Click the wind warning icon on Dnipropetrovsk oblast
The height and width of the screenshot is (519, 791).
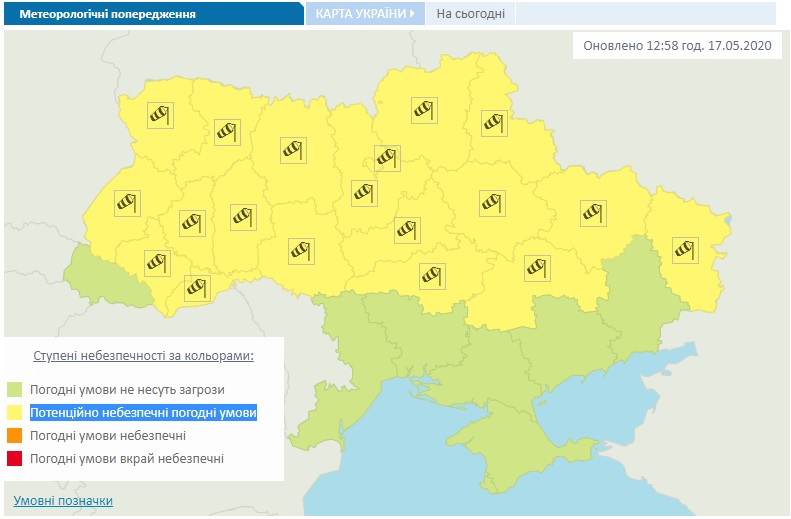537,268
